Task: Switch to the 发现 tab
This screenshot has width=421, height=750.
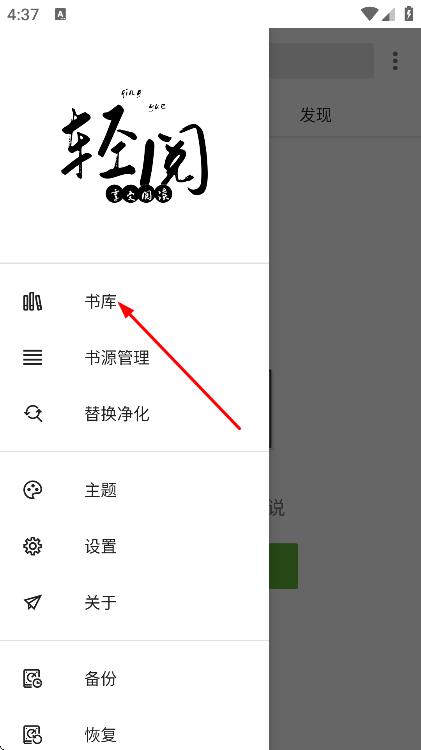Action: tap(315, 115)
